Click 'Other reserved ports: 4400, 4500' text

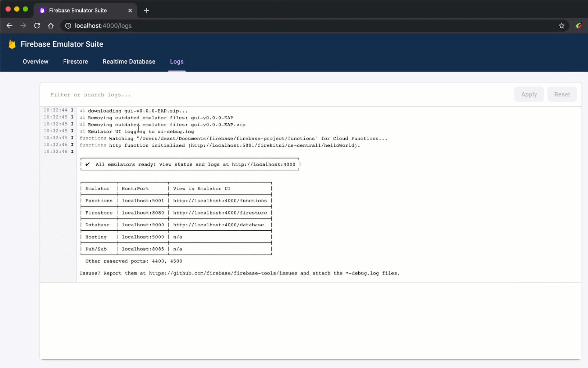[133, 261]
